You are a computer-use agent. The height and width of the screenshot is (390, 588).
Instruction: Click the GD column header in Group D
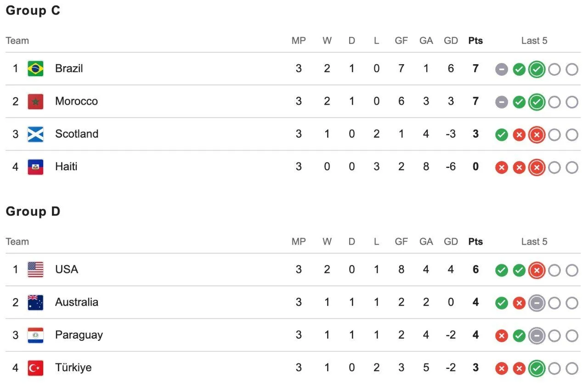[x=451, y=241]
